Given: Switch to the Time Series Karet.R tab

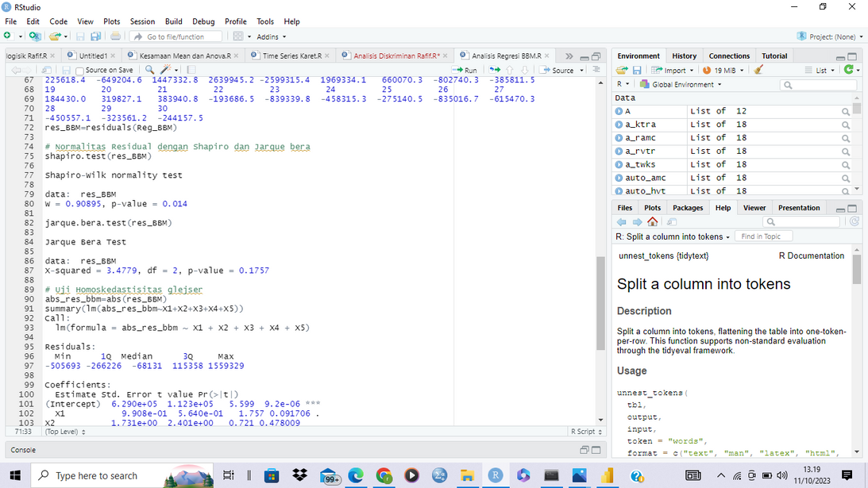Looking at the screenshot, I should click(291, 56).
